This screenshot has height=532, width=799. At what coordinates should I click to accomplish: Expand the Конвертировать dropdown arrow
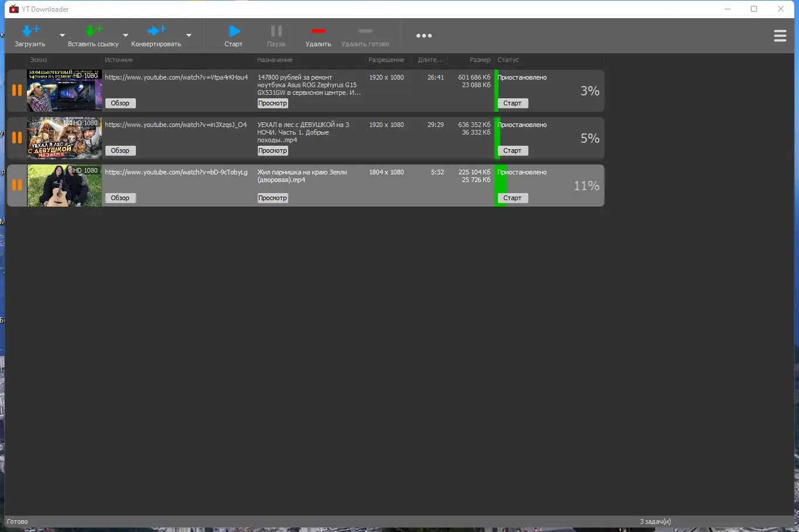[189, 36]
